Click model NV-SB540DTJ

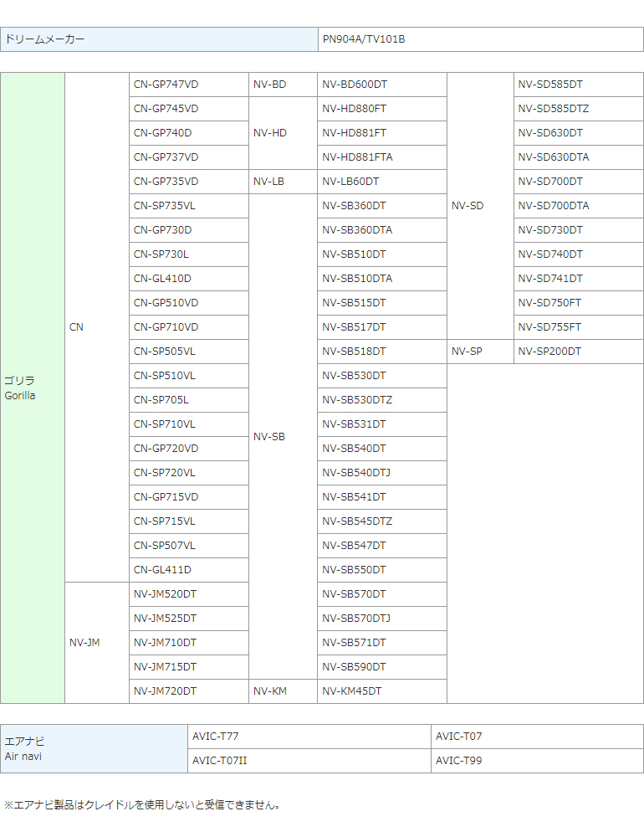[382, 473]
